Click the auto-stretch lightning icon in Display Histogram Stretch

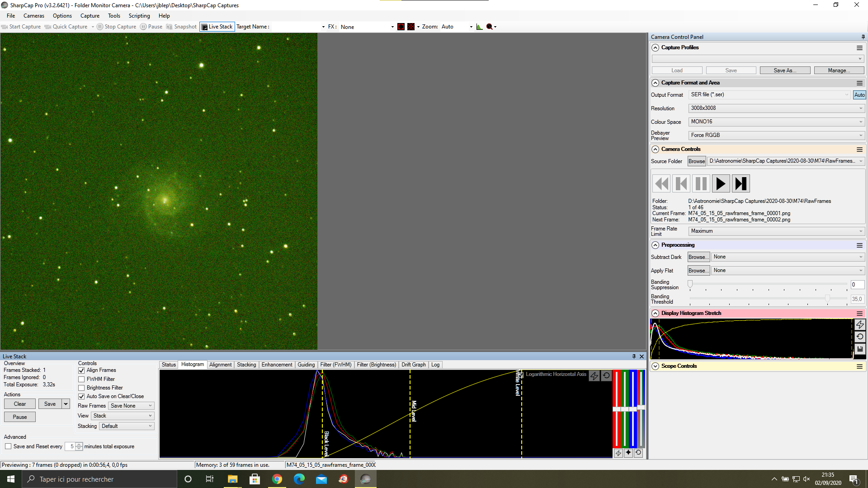[860, 324]
